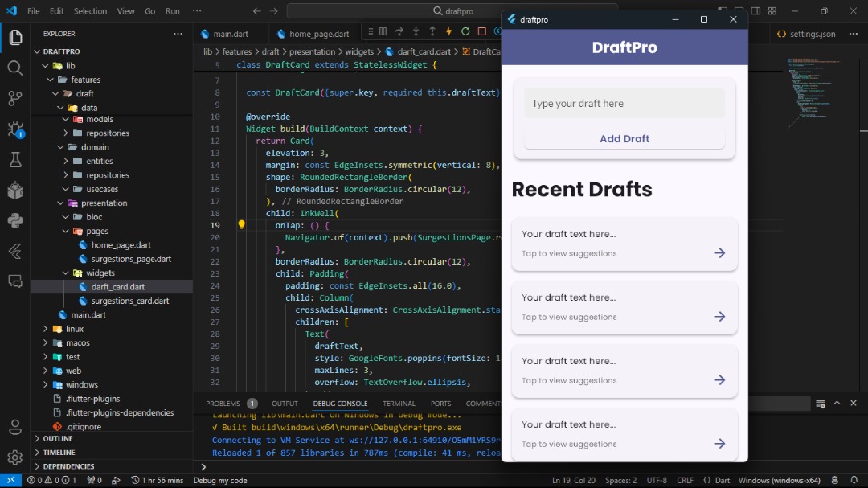
Task: Click Debug my code in the status bar
Action: pyautogui.click(x=219, y=480)
